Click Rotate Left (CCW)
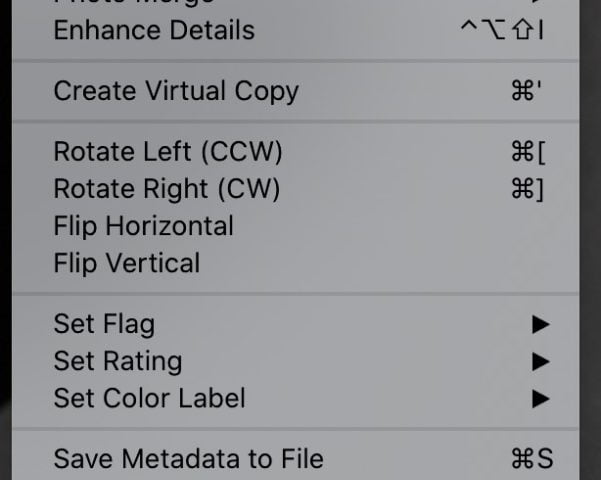 167,152
